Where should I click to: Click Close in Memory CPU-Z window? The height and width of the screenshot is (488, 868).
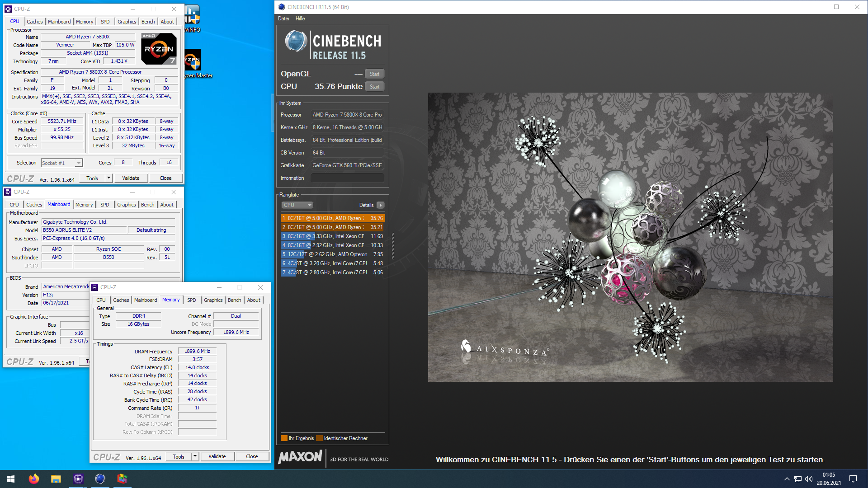[x=252, y=456]
